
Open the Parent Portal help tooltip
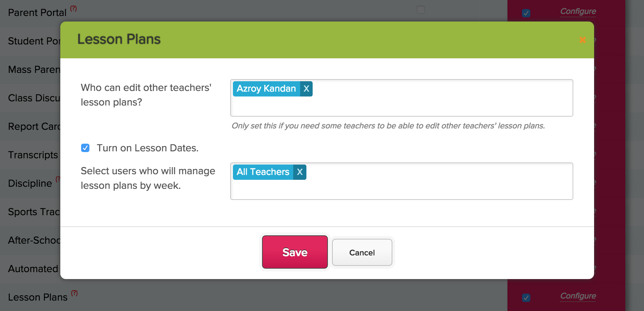pyautogui.click(x=73, y=9)
